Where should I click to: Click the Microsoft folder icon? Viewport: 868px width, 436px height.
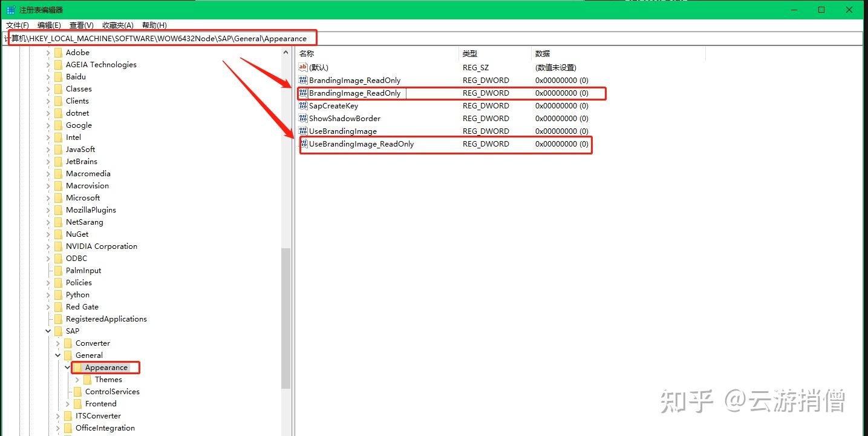pyautogui.click(x=58, y=198)
